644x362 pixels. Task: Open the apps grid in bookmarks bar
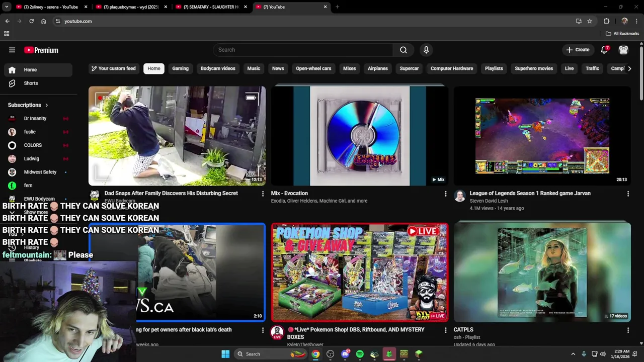(x=7, y=34)
